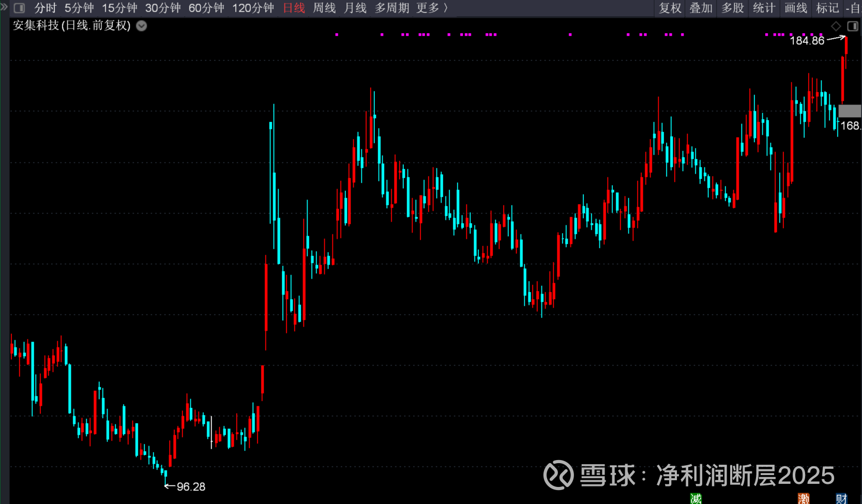Click the 96.28 low price label
Image resolution: width=862 pixels, height=504 pixels.
[x=191, y=486]
